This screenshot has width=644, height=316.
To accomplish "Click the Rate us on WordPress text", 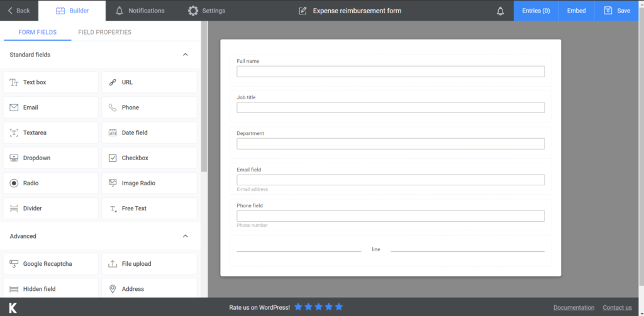I will pyautogui.click(x=260, y=307).
